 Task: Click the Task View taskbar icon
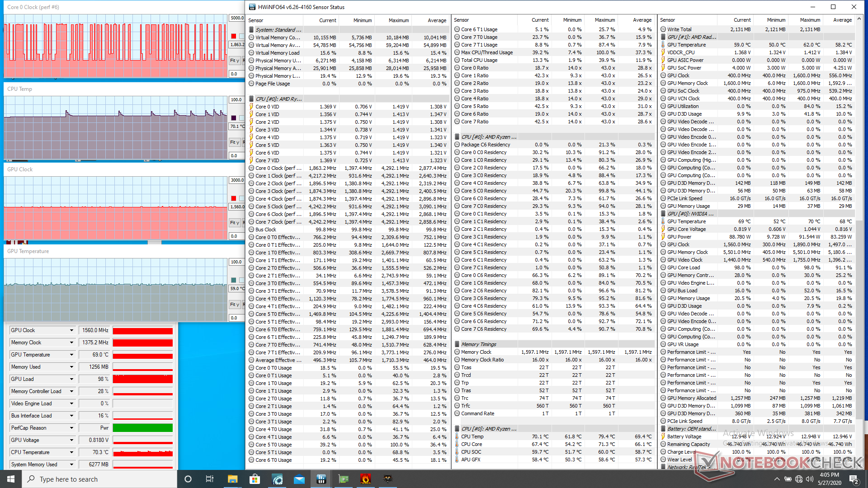pos(209,479)
